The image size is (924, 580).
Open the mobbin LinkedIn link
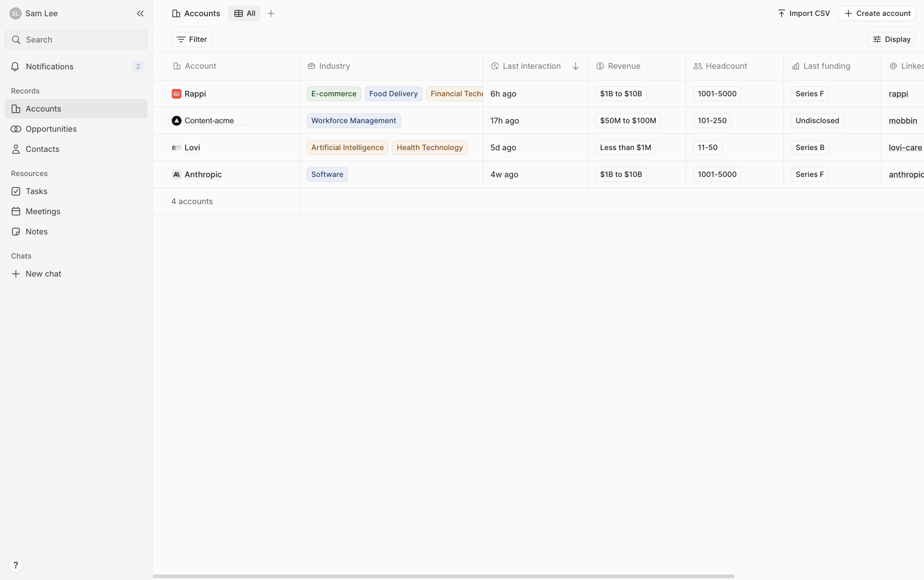(903, 121)
